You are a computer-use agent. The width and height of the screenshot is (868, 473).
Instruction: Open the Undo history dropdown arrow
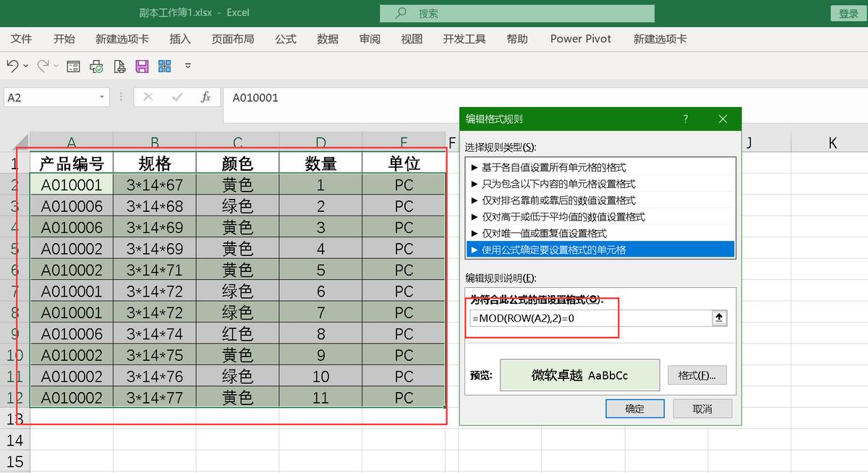coord(26,66)
